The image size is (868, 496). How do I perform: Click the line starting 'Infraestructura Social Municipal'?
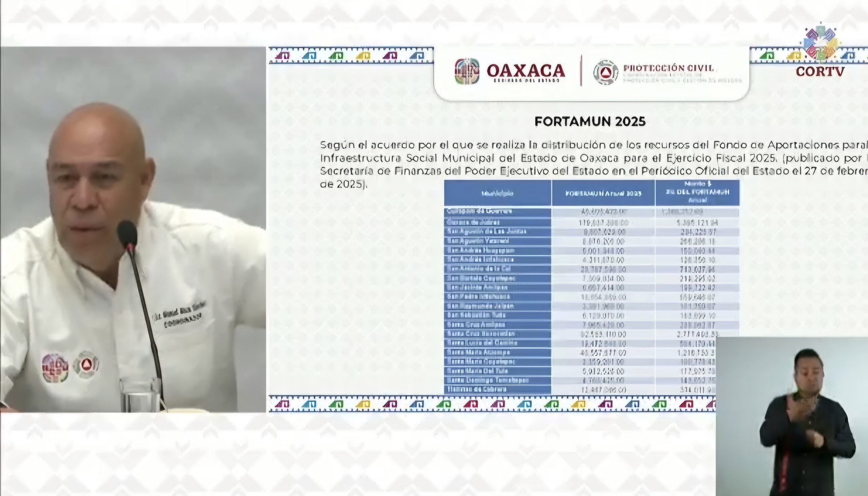pyautogui.click(x=594, y=158)
